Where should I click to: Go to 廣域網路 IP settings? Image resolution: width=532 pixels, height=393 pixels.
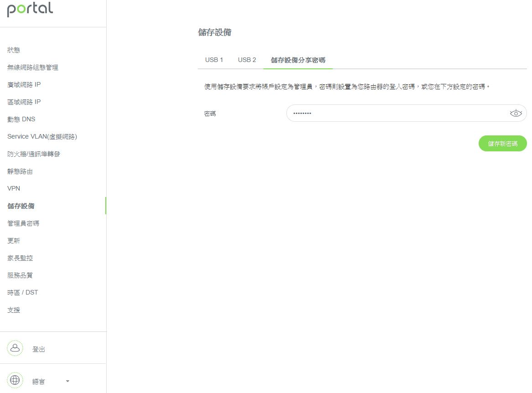pos(24,84)
